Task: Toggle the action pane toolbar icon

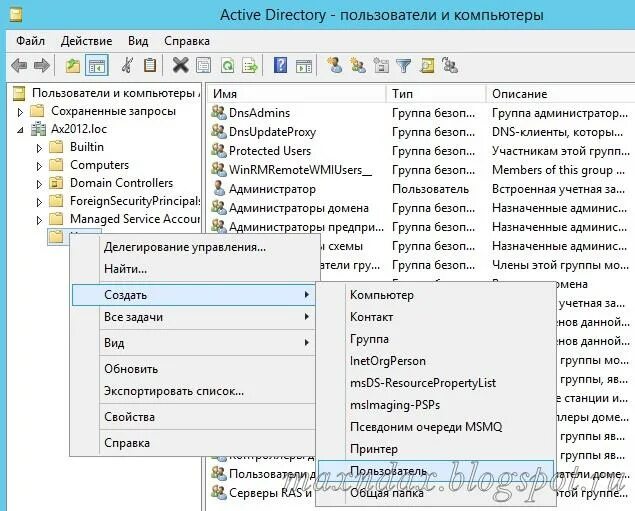Action: click(304, 66)
